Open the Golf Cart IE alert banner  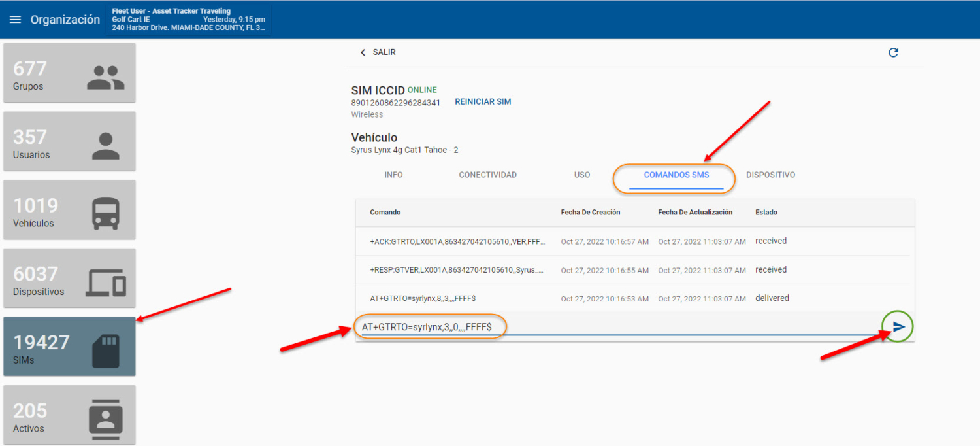188,18
